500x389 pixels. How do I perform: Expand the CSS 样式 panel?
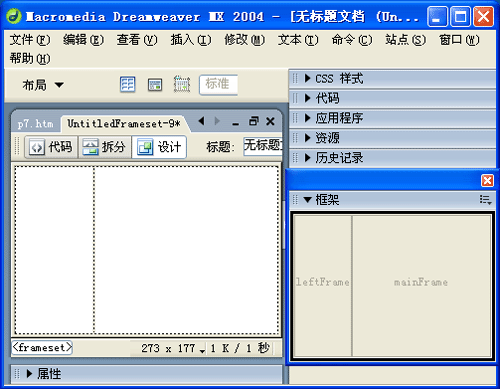[308, 79]
